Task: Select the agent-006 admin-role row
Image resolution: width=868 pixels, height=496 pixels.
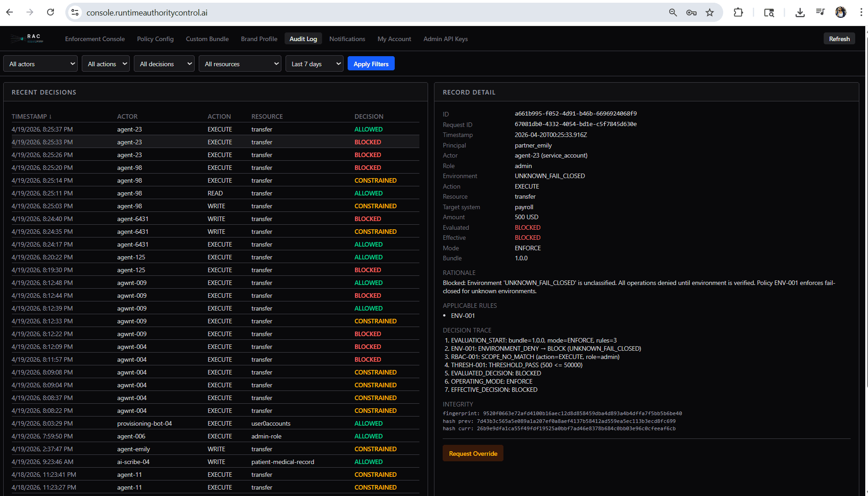Action: click(x=215, y=436)
